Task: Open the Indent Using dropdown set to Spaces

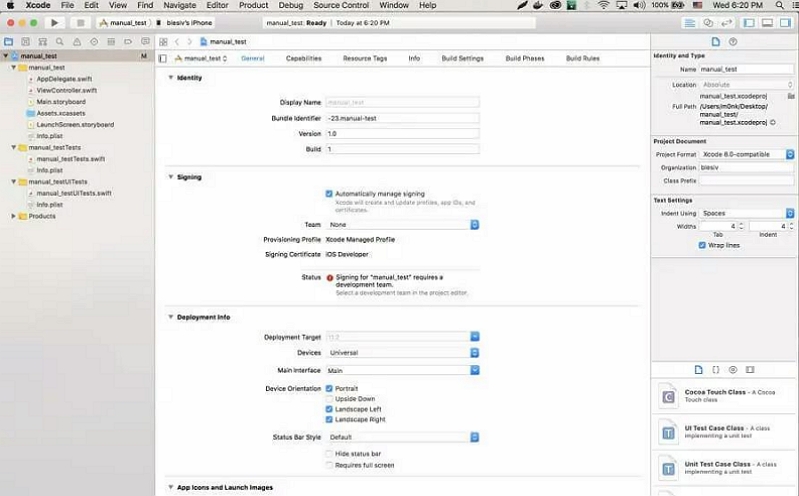Action: (747, 213)
